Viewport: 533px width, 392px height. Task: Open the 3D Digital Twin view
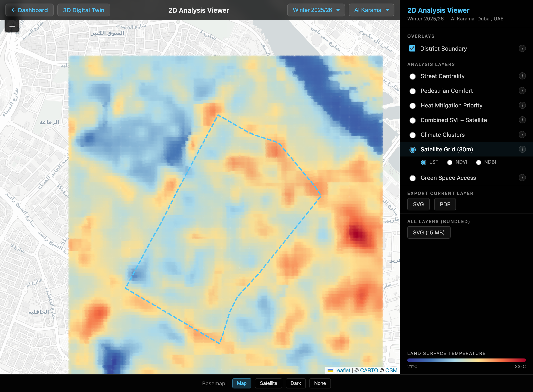(x=84, y=10)
